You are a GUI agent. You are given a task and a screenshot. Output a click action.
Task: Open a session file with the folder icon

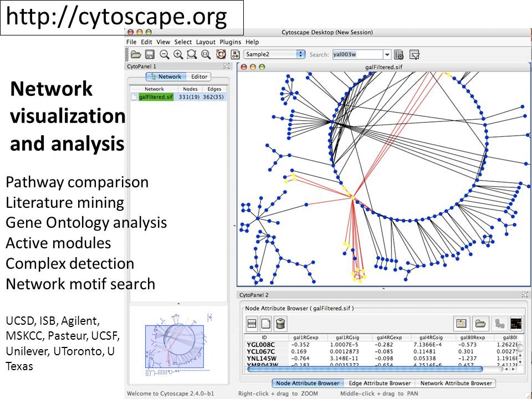point(136,54)
